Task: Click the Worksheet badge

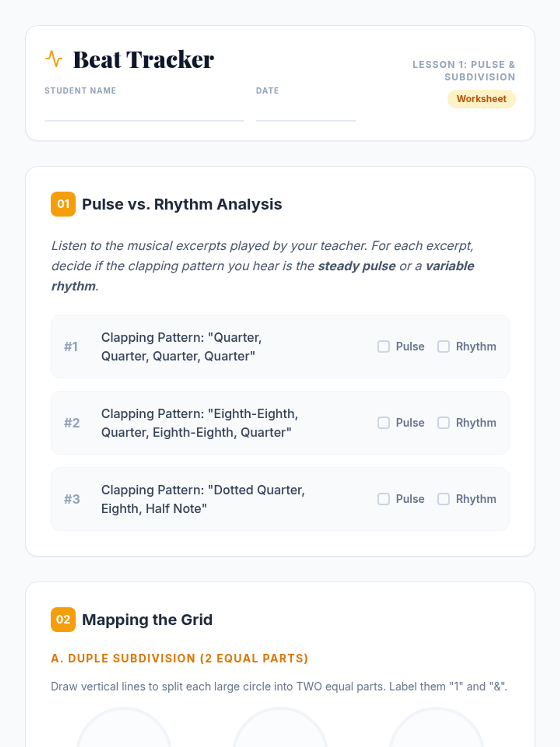Action: pyautogui.click(x=482, y=99)
